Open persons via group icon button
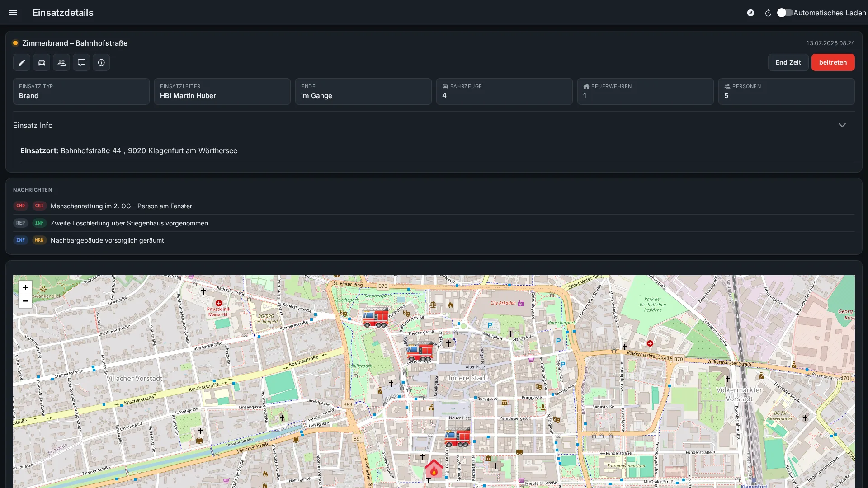Viewport: 868px width, 488px height. [61, 62]
